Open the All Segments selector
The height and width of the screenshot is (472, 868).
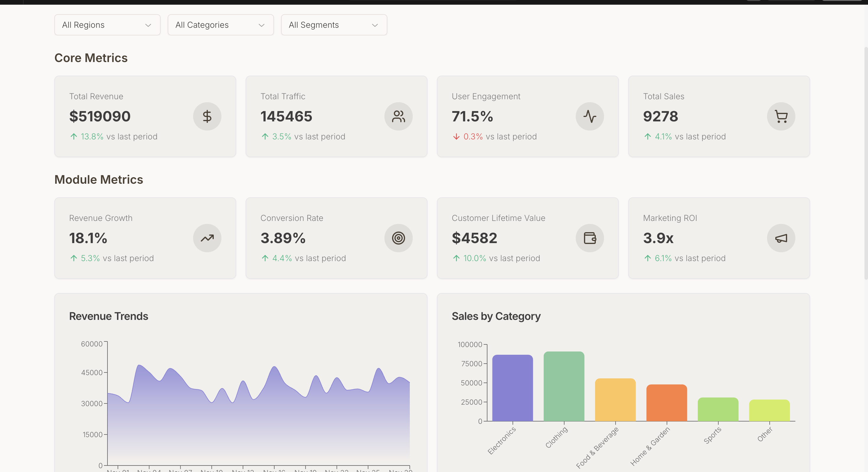coord(334,25)
